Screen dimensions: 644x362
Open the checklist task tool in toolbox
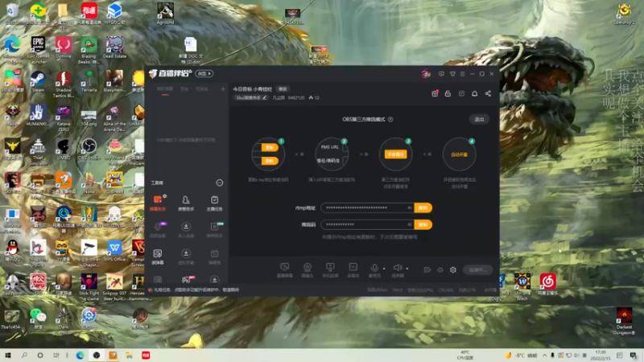coord(214,203)
